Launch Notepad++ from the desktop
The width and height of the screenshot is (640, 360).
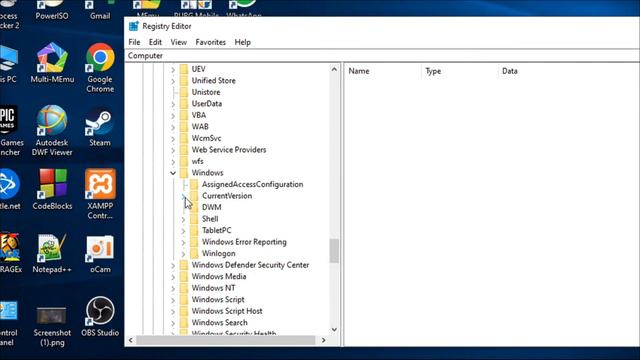pos(52,253)
